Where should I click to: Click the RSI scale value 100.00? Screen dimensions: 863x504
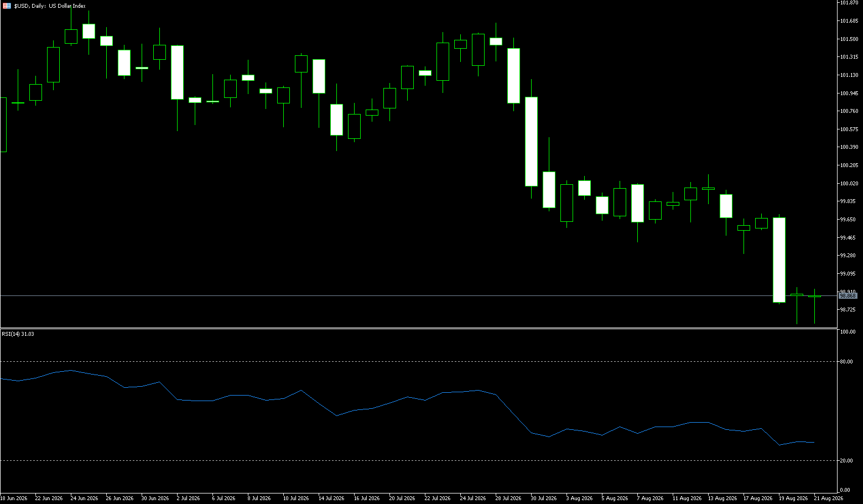848,332
